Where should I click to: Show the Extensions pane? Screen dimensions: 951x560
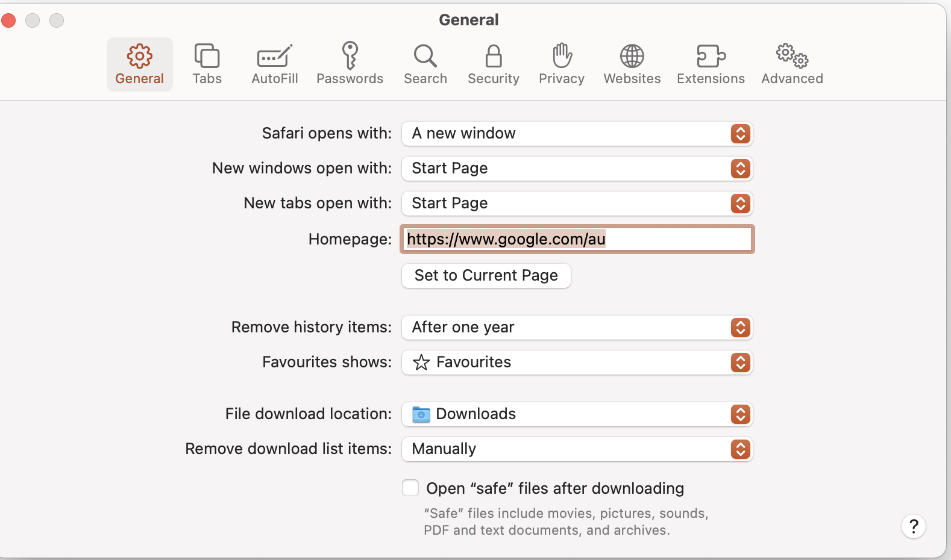click(711, 64)
